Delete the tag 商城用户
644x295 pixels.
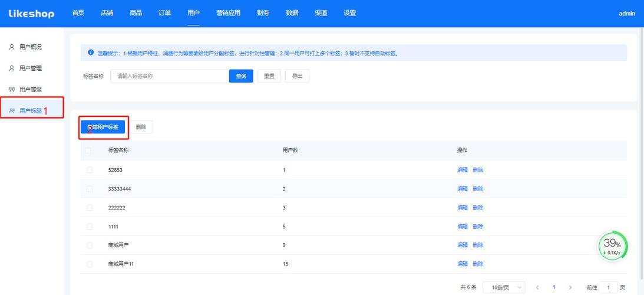478,245
